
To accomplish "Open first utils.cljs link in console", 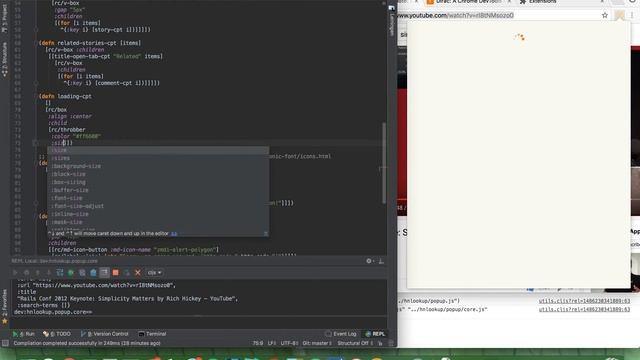I will pos(584,301).
